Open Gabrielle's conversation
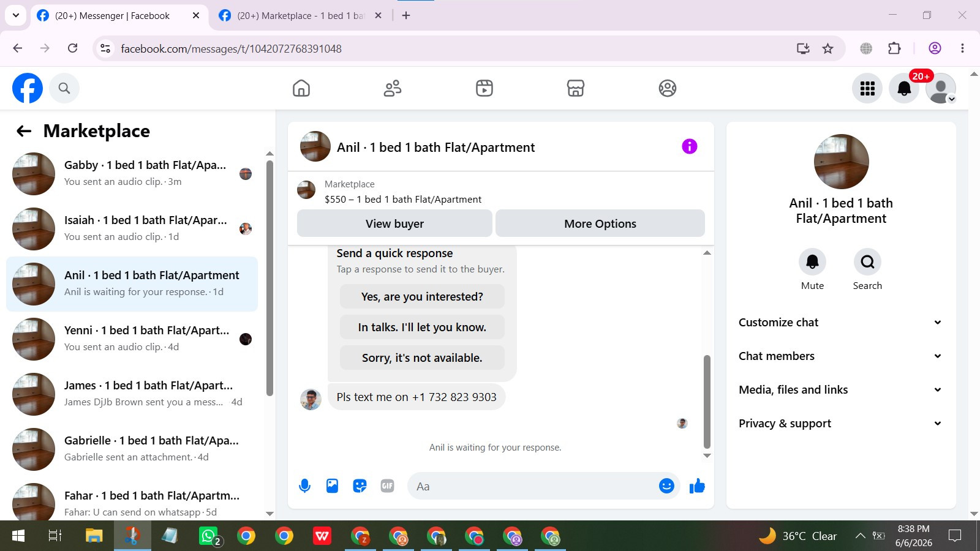Viewport: 980px width, 551px height. coord(132,449)
